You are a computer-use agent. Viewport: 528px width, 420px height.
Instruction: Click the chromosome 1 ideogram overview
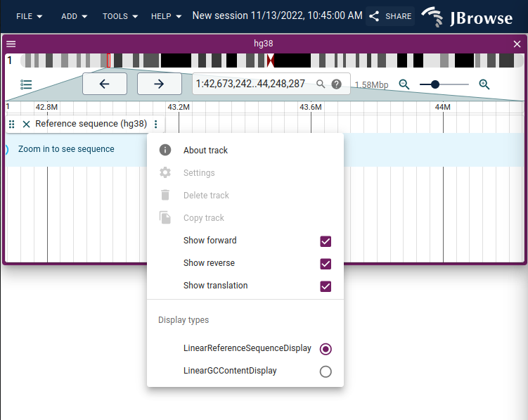[x=272, y=61]
